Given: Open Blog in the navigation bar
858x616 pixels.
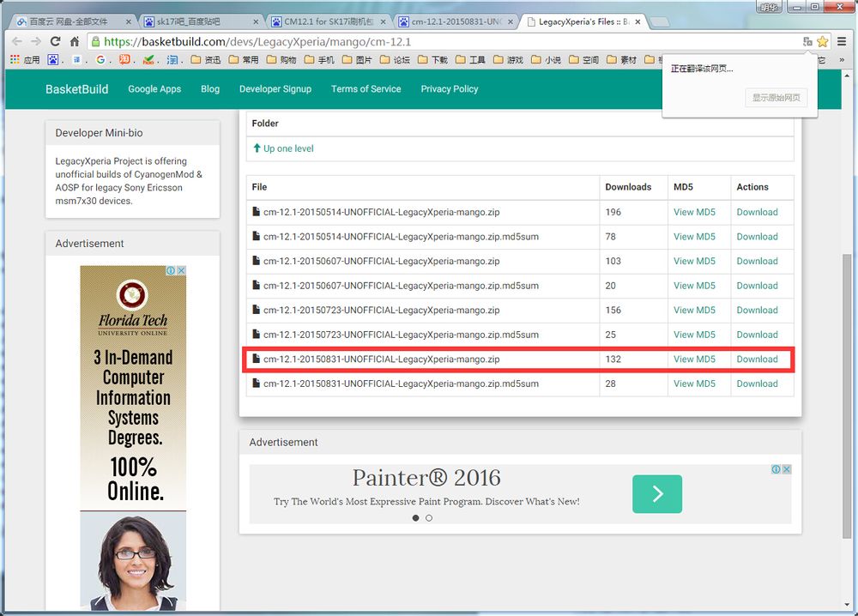Looking at the screenshot, I should [x=210, y=88].
